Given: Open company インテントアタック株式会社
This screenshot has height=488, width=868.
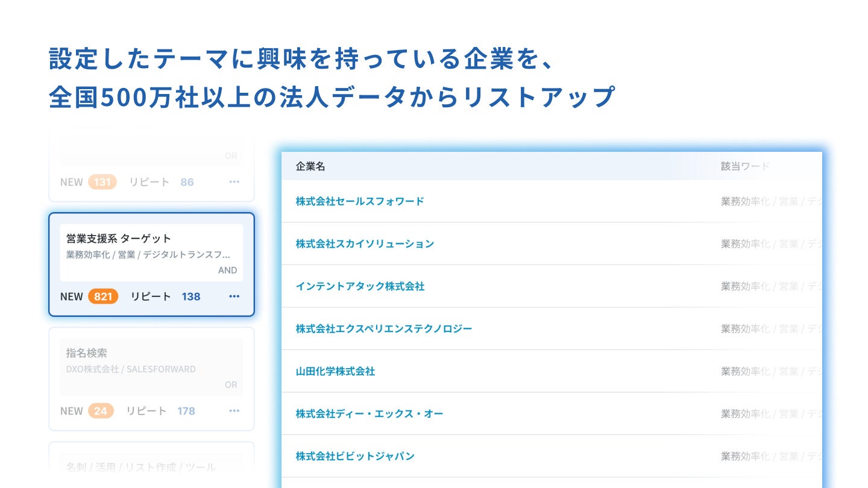Looking at the screenshot, I should pyautogui.click(x=360, y=286).
